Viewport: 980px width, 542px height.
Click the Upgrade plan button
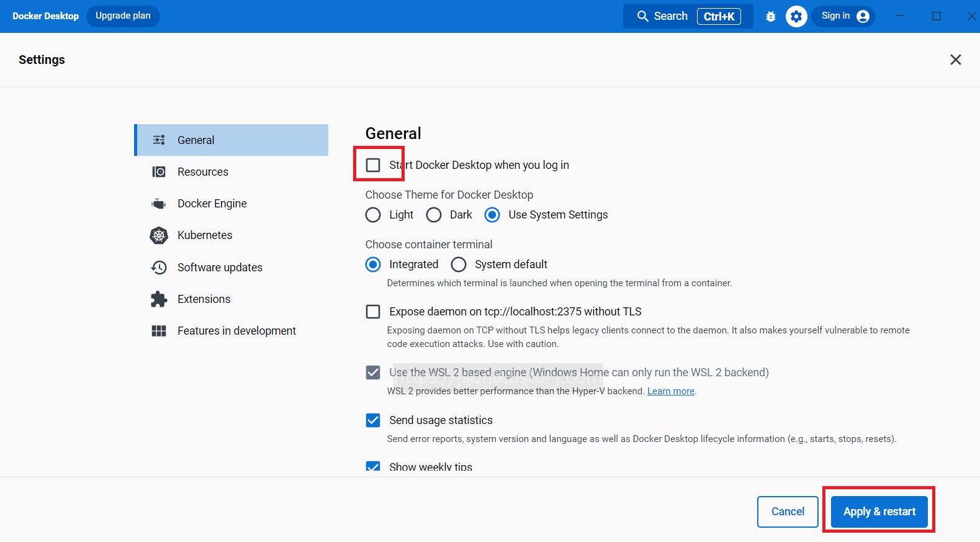coord(123,16)
